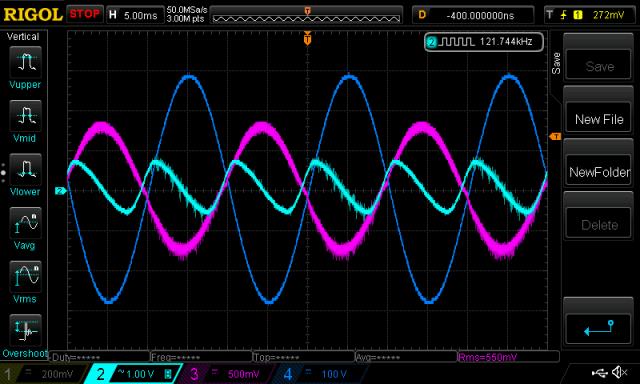Select the Vmid measurement icon
The image size is (640, 384).
pos(25,116)
